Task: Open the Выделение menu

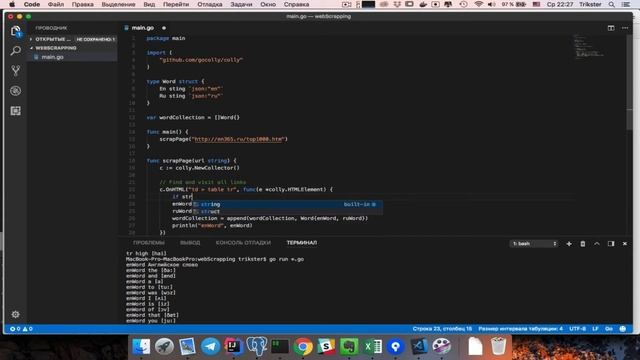Action: pyautogui.click(x=118, y=4)
